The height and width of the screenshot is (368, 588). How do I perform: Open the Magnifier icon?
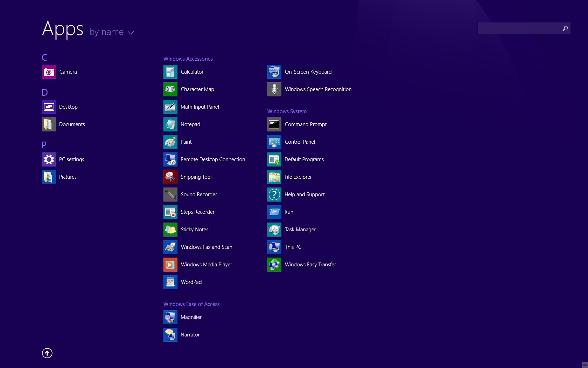click(x=170, y=317)
